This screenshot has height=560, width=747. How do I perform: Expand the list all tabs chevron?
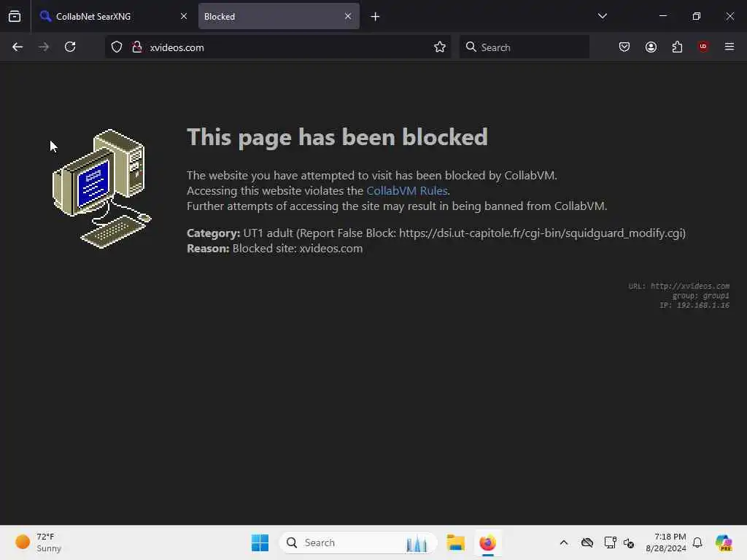tap(602, 16)
